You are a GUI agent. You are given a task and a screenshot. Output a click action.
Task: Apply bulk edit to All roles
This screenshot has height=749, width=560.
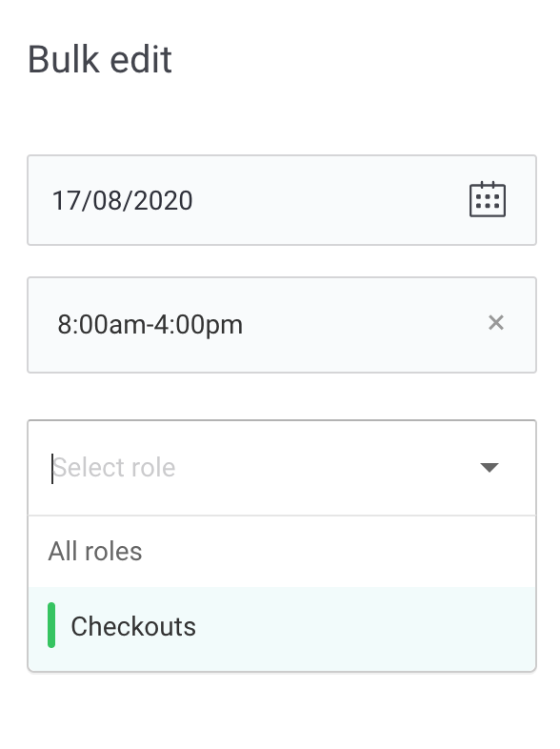282,552
